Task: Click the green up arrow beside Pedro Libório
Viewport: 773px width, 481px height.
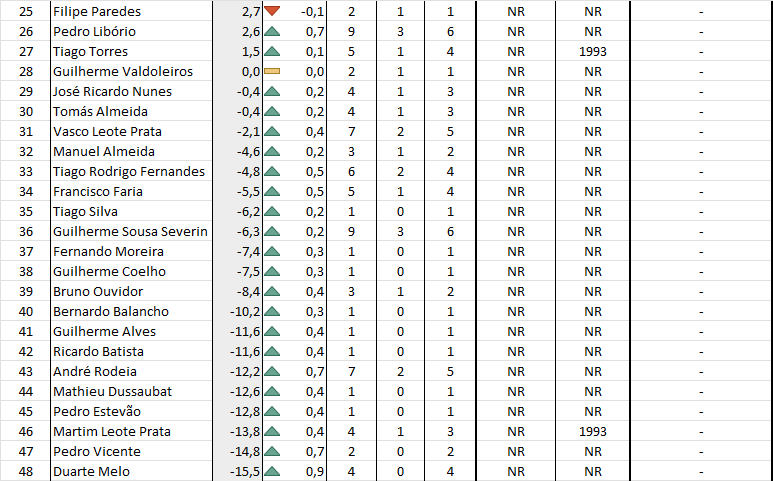Action: (272, 32)
